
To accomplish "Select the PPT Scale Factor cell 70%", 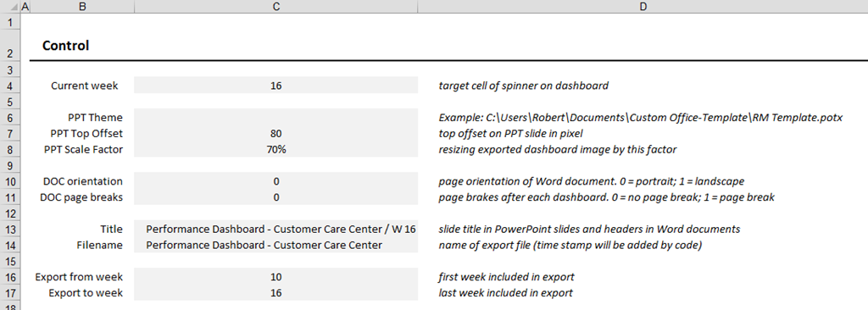I will pyautogui.click(x=275, y=149).
